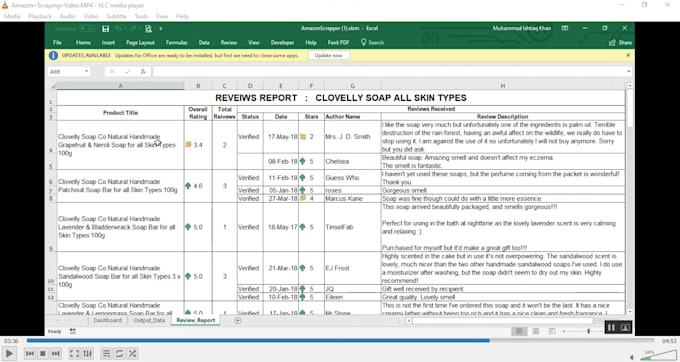Click the Print Preview quick access icon
Image resolution: width=680 pixels, height=362 pixels.
[148, 29]
